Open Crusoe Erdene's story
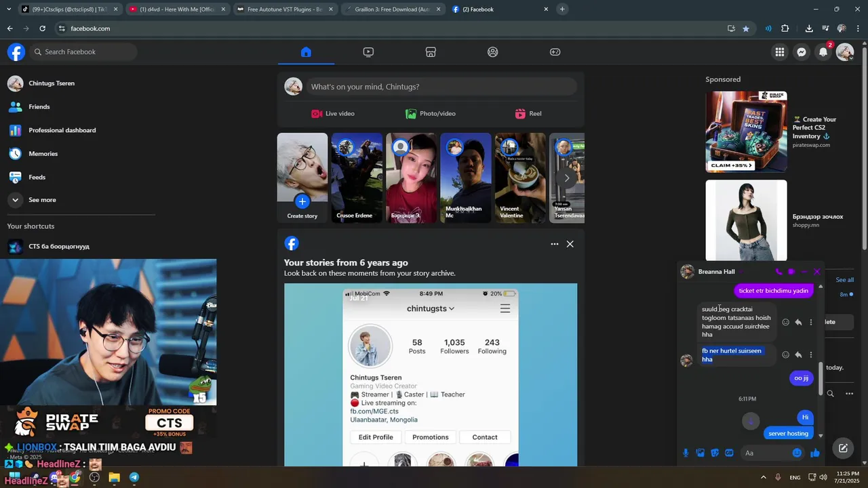The width and height of the screenshot is (868, 488). point(357,178)
